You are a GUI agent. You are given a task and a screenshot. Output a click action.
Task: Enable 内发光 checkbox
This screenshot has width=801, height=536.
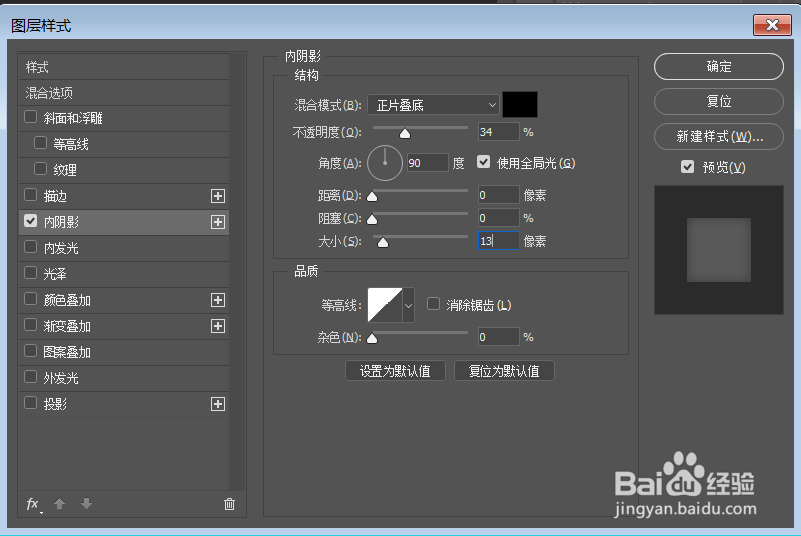pos(31,247)
